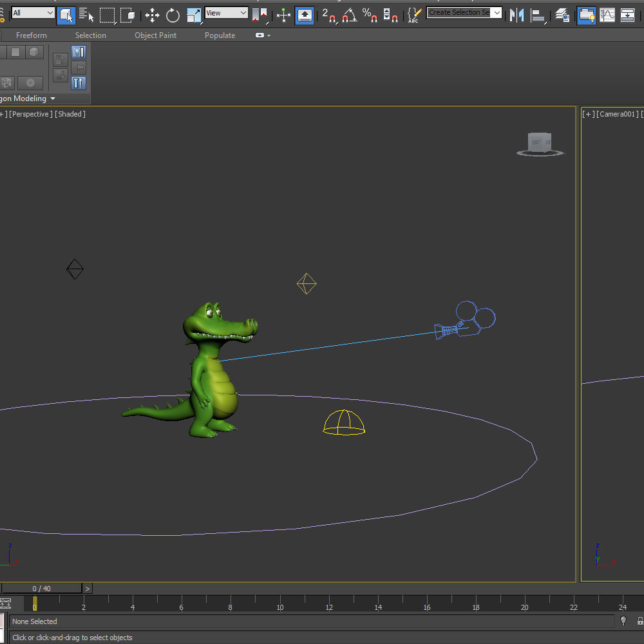The image size is (644, 644).
Task: Open the ribbon minimize options arrow
Action: [269, 35]
